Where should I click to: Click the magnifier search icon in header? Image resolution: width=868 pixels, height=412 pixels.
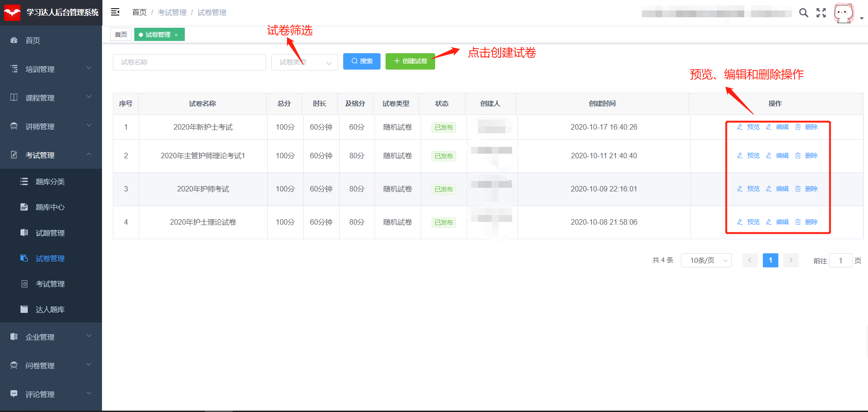click(804, 13)
